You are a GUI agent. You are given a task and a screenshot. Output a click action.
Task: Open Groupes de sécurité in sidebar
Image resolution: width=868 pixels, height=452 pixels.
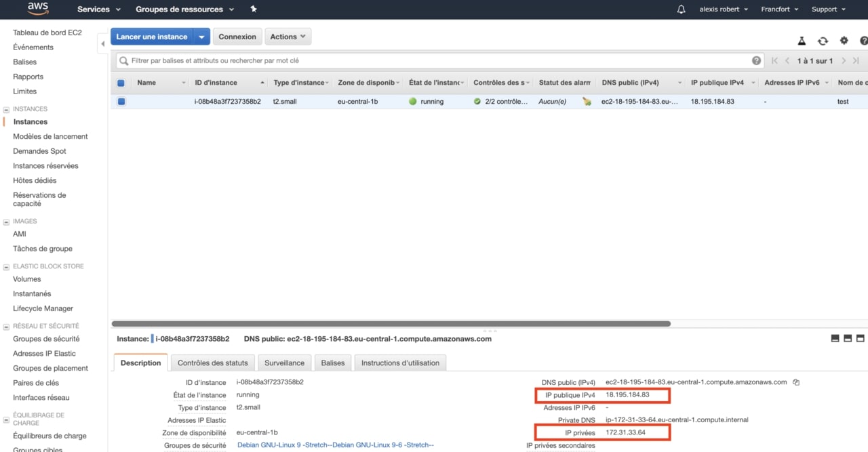[x=46, y=339]
